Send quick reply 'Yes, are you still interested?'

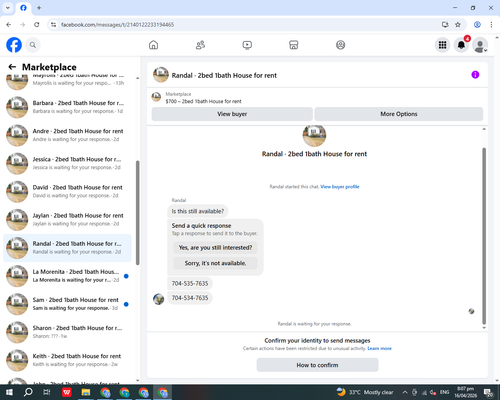point(215,248)
